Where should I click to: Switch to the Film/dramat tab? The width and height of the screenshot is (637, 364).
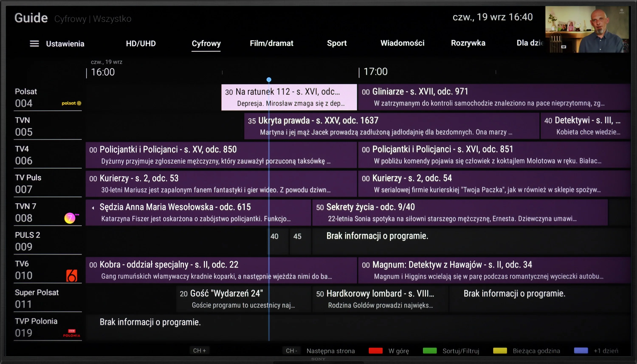(x=271, y=43)
